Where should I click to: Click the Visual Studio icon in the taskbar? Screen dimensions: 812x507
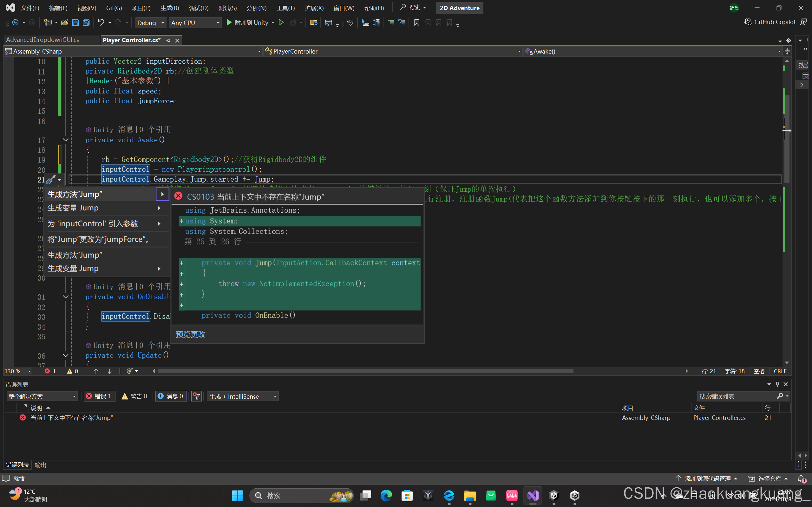533,495
